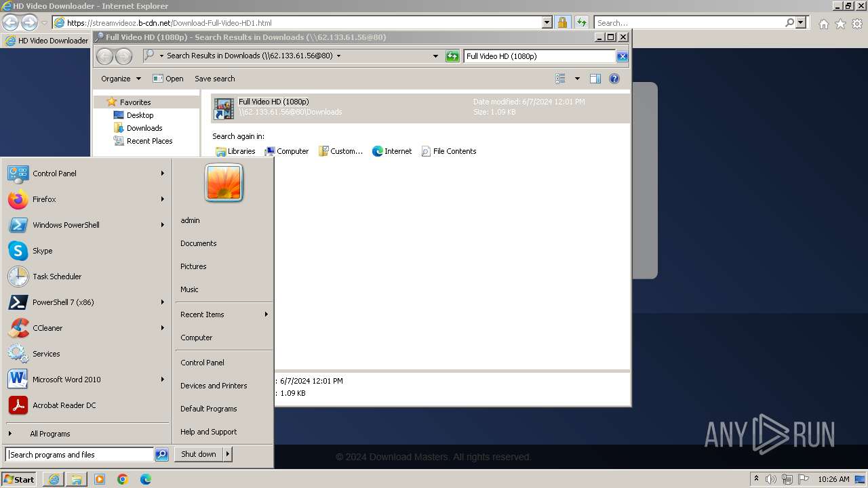
Task: Launch Firefox from the Start menu
Action: click(86, 199)
